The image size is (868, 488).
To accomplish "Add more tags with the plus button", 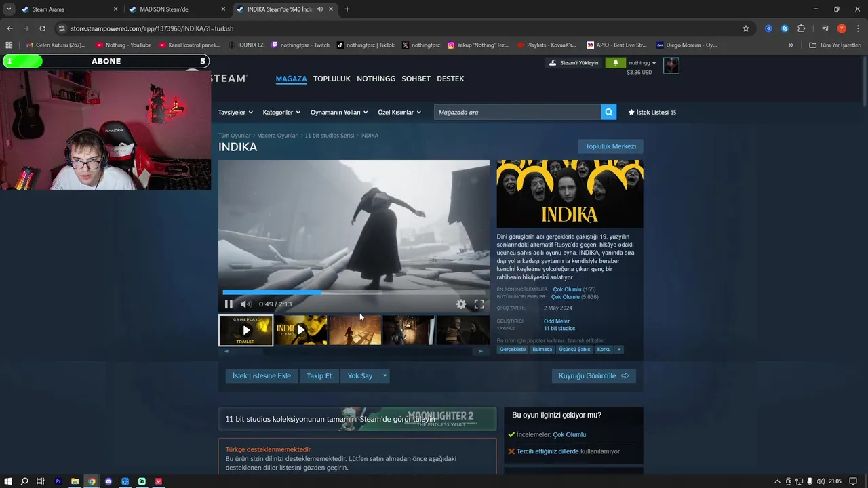I will click(x=618, y=350).
